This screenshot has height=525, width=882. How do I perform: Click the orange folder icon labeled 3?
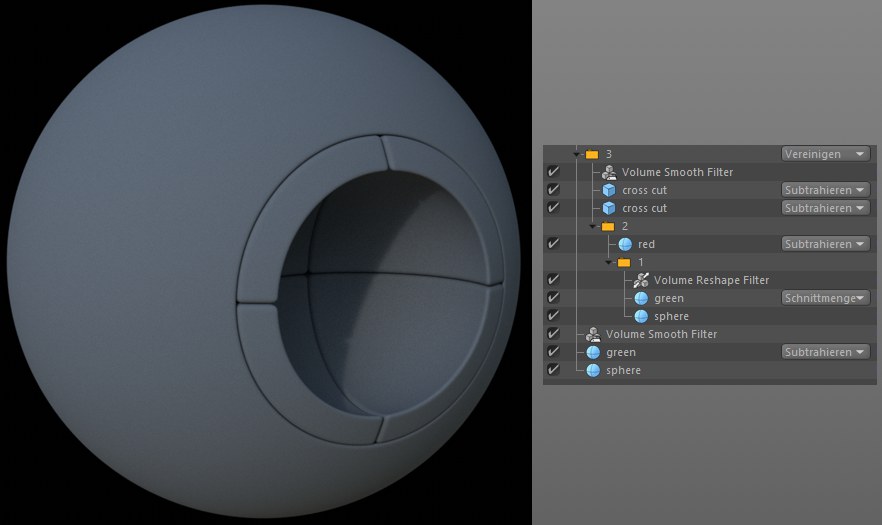click(592, 154)
